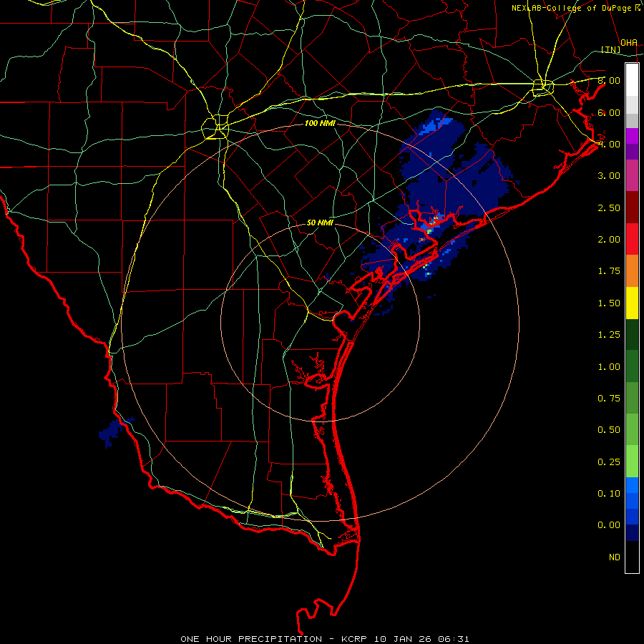Select the black ND legend swatch
The height and width of the screenshot is (644, 644).
[632, 557]
